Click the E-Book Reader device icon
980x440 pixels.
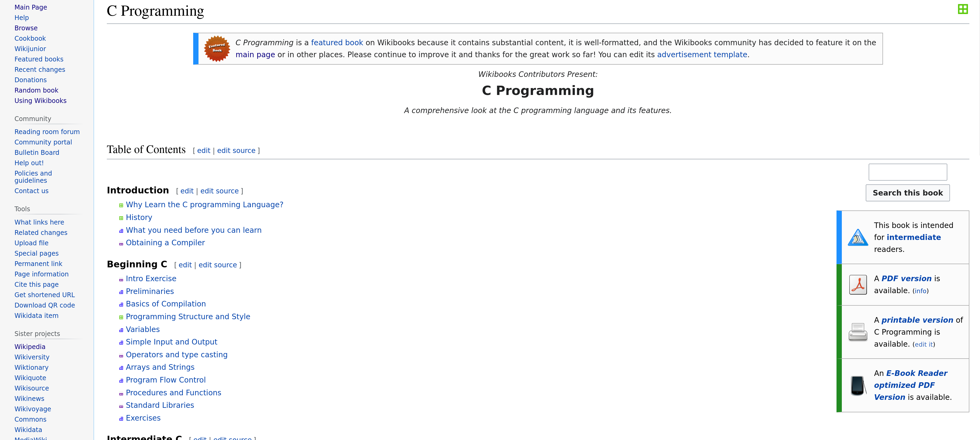coord(858,385)
